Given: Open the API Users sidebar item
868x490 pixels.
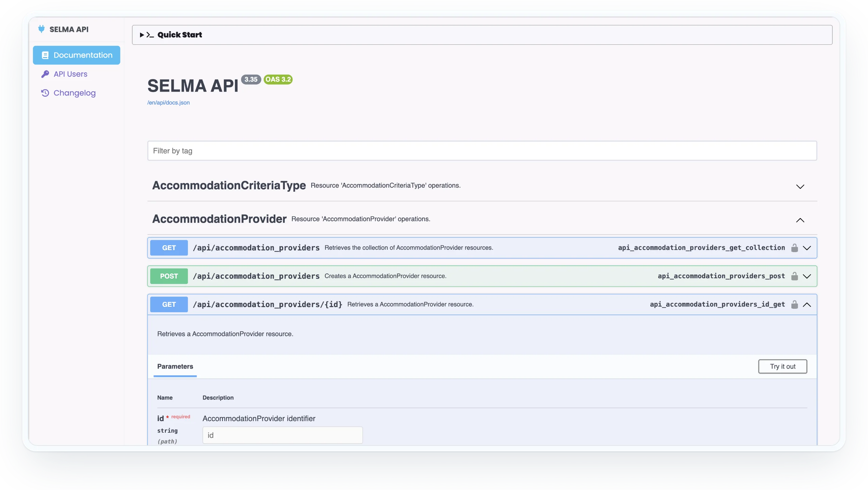Looking at the screenshot, I should click(x=70, y=74).
